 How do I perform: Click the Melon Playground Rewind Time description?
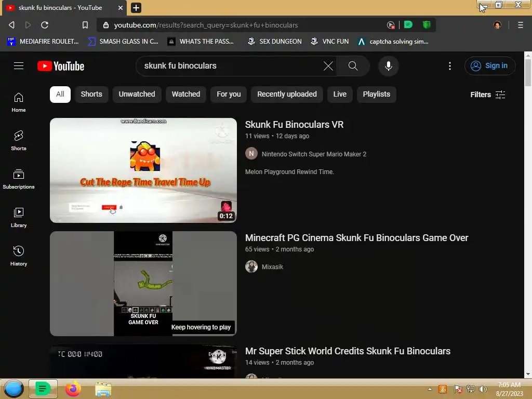289,171
